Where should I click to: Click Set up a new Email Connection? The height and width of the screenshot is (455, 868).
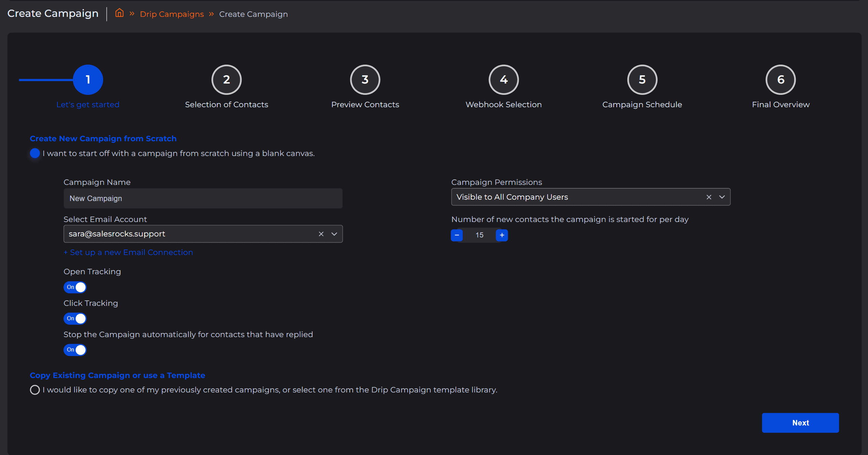click(x=128, y=252)
